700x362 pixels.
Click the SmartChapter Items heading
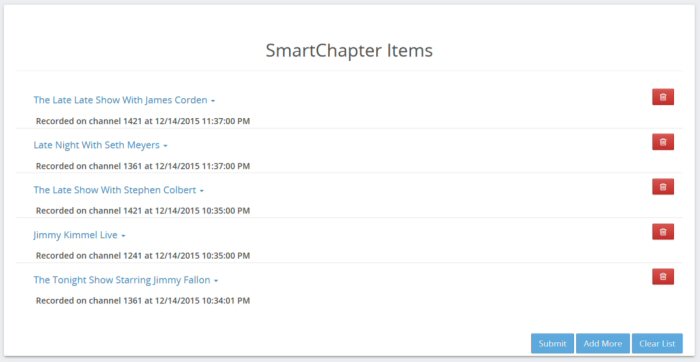tap(349, 50)
